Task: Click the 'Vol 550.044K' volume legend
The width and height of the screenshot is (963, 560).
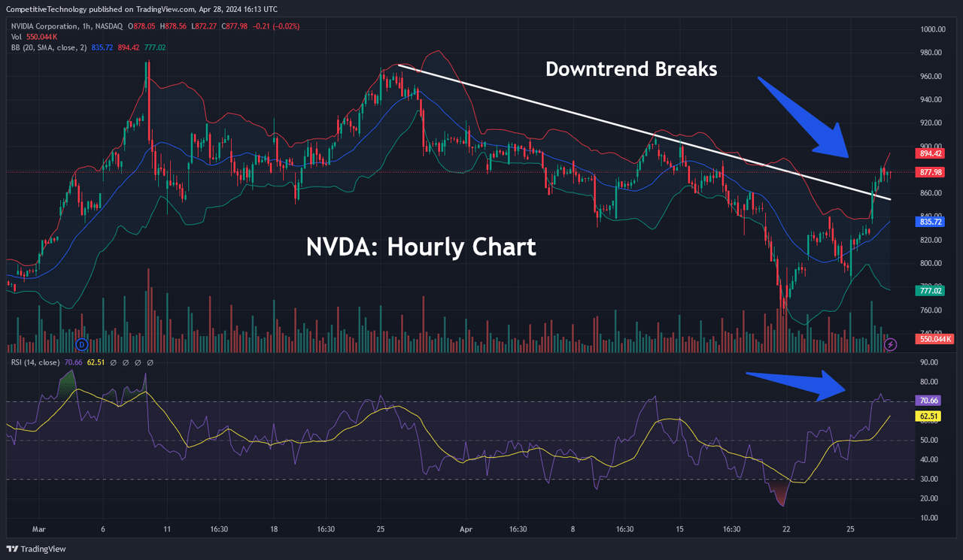Action: (35, 36)
